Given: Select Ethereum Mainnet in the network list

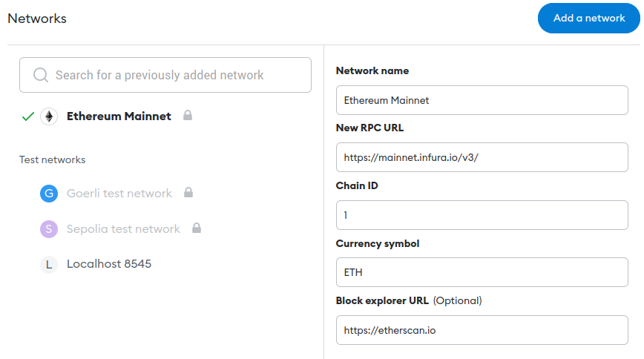Looking at the screenshot, I should tap(119, 116).
